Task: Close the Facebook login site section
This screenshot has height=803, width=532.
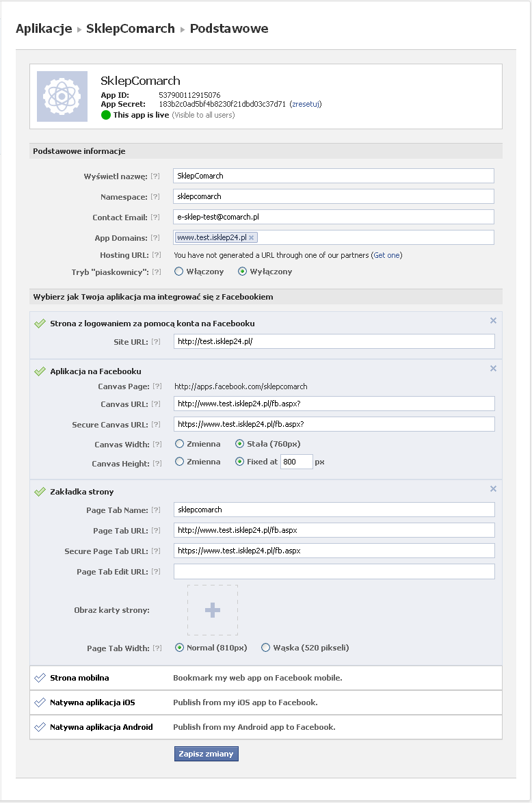Action: pyautogui.click(x=493, y=321)
